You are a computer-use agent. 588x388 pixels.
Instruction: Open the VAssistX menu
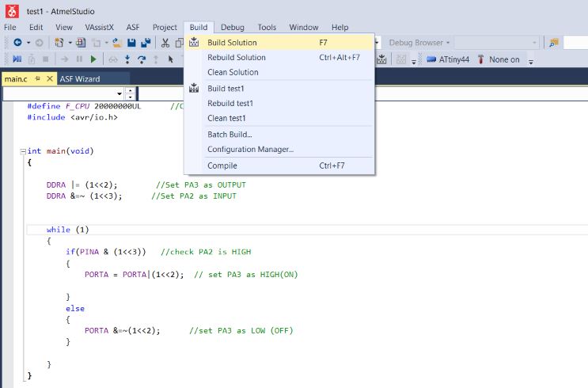pyautogui.click(x=100, y=28)
